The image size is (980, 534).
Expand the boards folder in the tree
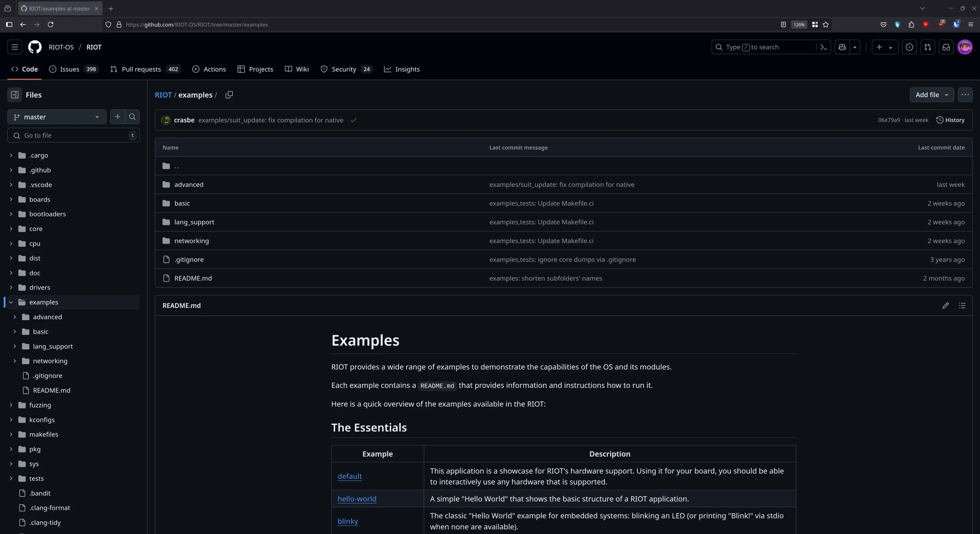point(10,199)
